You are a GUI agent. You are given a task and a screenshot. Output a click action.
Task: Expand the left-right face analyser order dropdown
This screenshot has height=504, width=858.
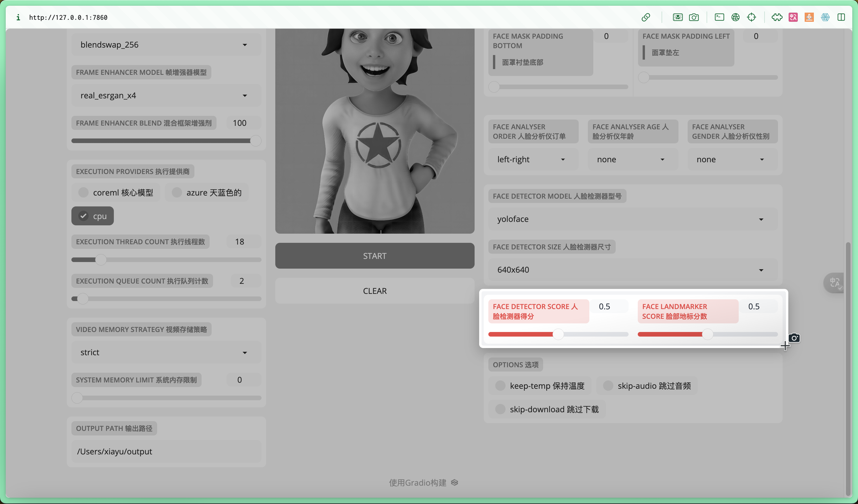(x=533, y=159)
